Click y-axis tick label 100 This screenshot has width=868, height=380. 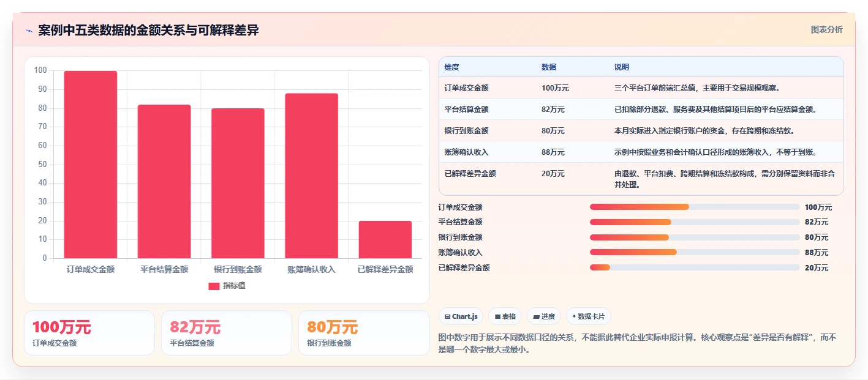point(40,70)
